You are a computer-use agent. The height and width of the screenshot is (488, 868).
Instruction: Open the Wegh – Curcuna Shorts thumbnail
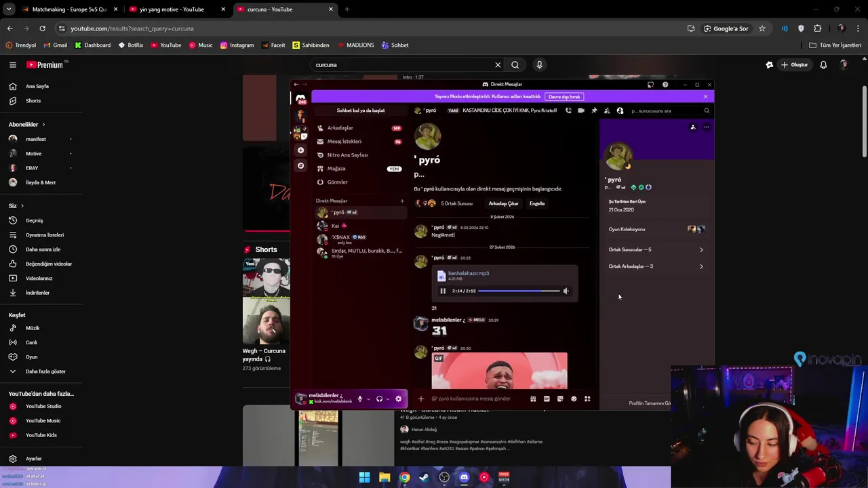point(267,302)
